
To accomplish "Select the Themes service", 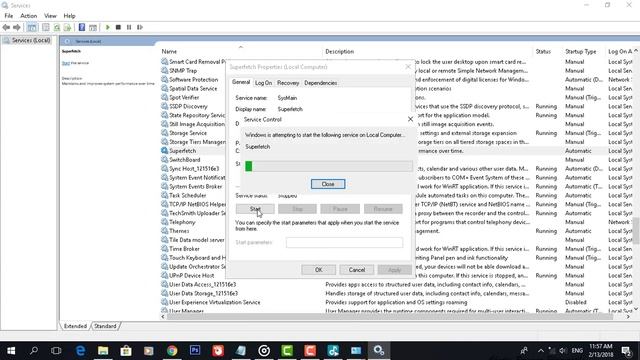I will [x=179, y=231].
